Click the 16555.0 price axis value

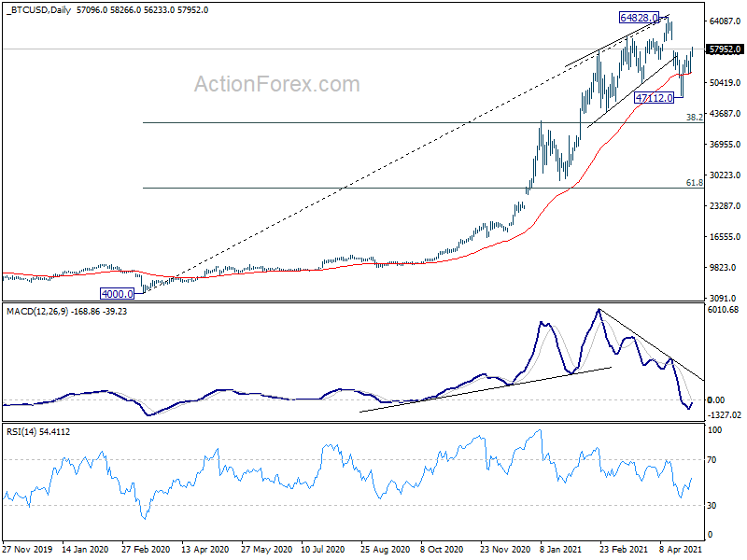725,237
